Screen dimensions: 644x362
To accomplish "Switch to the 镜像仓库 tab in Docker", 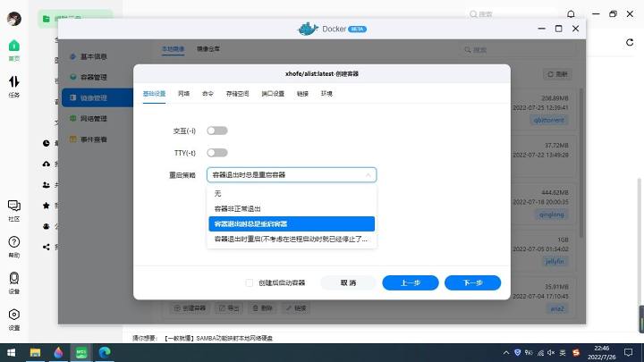I will (208, 49).
